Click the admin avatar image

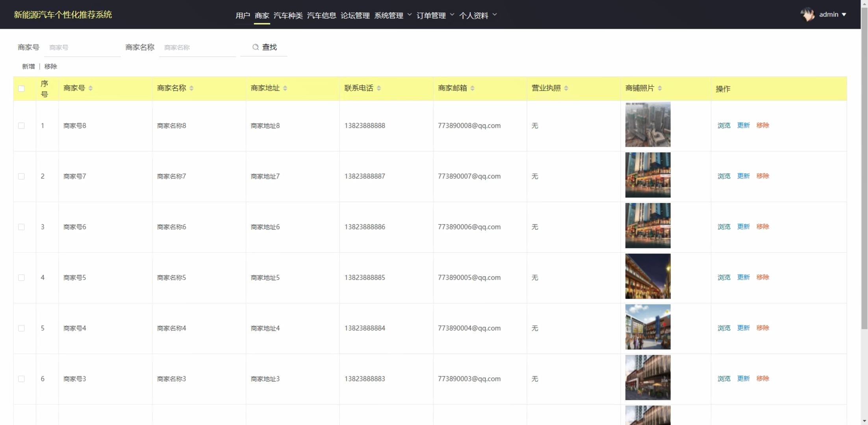(x=807, y=15)
